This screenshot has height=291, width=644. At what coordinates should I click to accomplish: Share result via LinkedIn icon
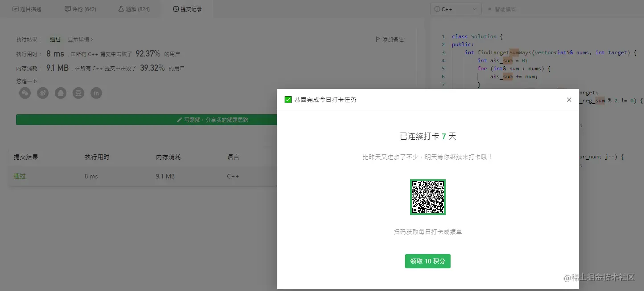tap(96, 93)
